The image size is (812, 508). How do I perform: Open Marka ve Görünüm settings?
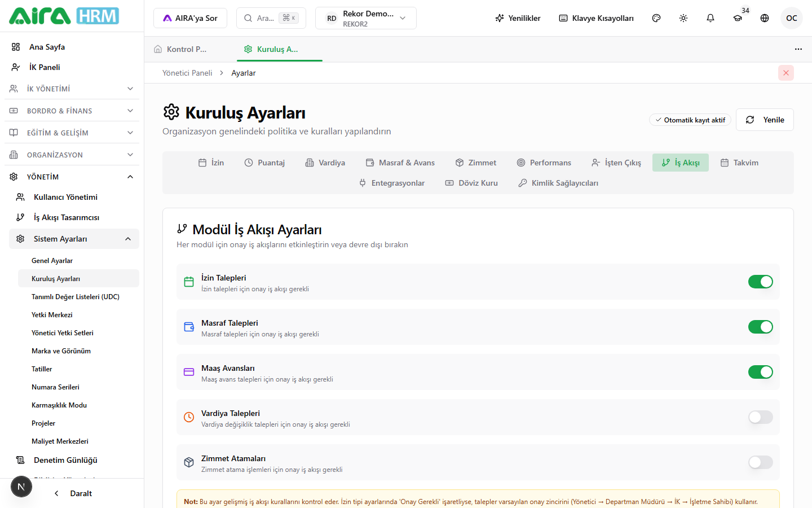click(78, 351)
